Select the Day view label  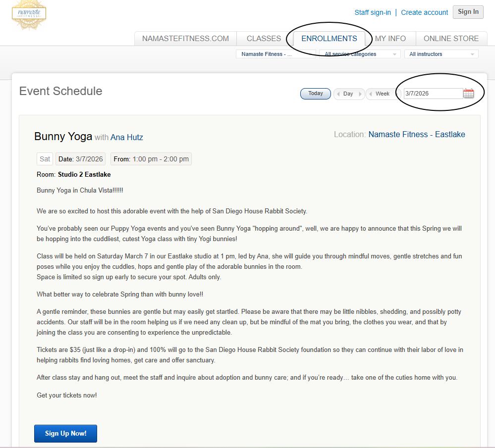point(348,94)
